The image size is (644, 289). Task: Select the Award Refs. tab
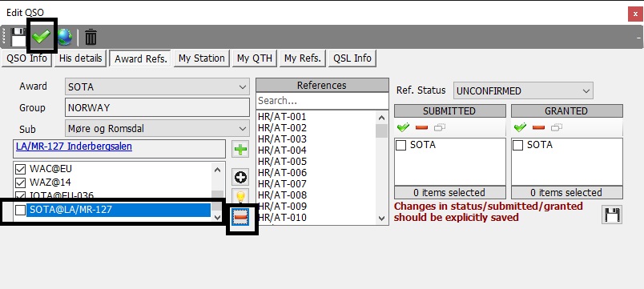point(141,58)
